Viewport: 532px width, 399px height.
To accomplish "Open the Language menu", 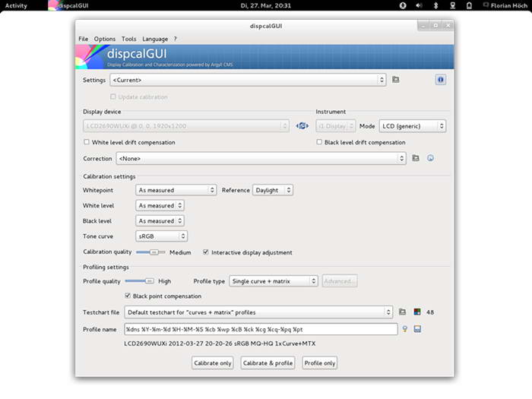I will click(x=155, y=39).
